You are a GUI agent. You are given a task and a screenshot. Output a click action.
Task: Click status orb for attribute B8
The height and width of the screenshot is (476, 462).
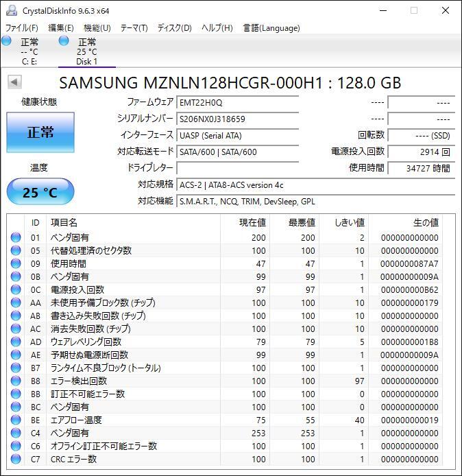pos(16,381)
